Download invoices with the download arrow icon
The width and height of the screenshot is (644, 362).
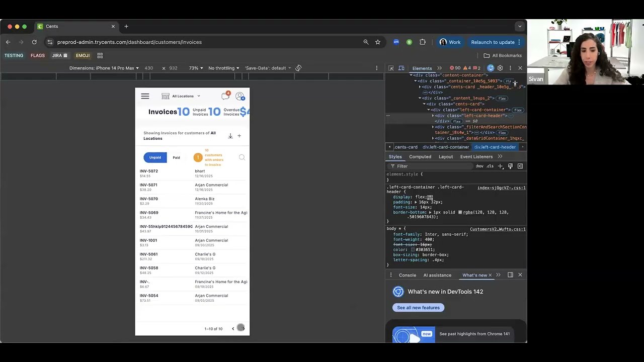[230, 136]
